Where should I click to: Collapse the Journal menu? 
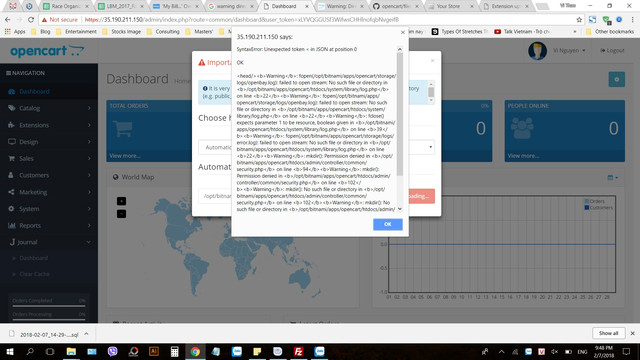pyautogui.click(x=49, y=242)
